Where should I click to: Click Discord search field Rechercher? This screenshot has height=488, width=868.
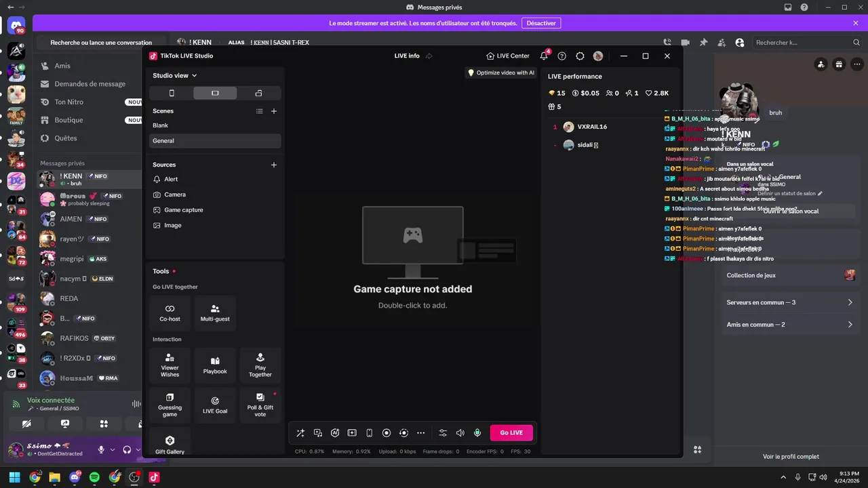point(805,42)
